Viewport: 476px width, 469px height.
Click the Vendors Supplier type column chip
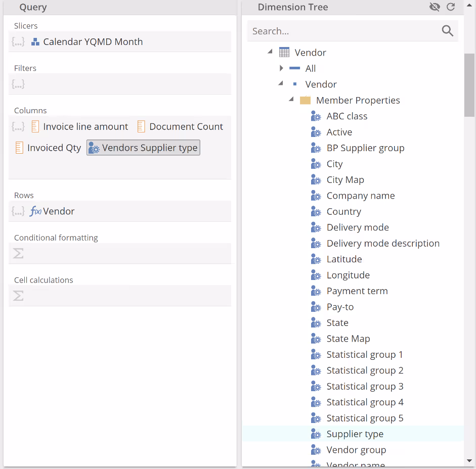point(143,148)
